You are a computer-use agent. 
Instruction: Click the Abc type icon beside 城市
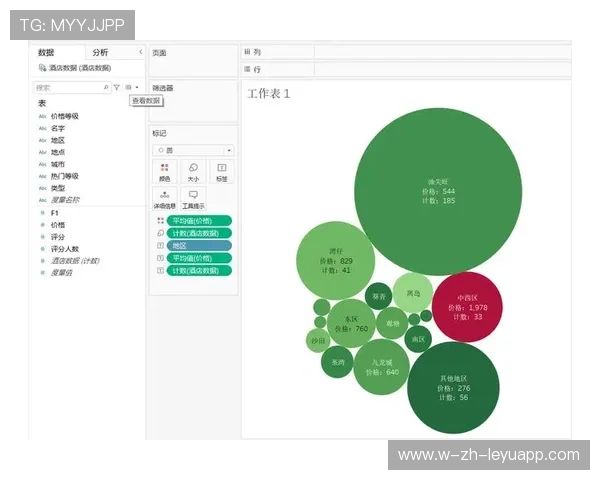click(x=42, y=165)
